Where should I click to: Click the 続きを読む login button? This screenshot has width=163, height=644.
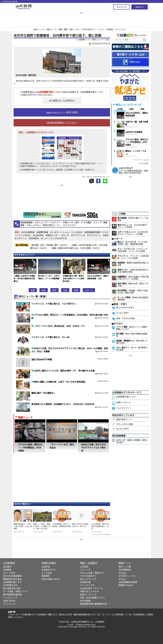(x=62, y=112)
